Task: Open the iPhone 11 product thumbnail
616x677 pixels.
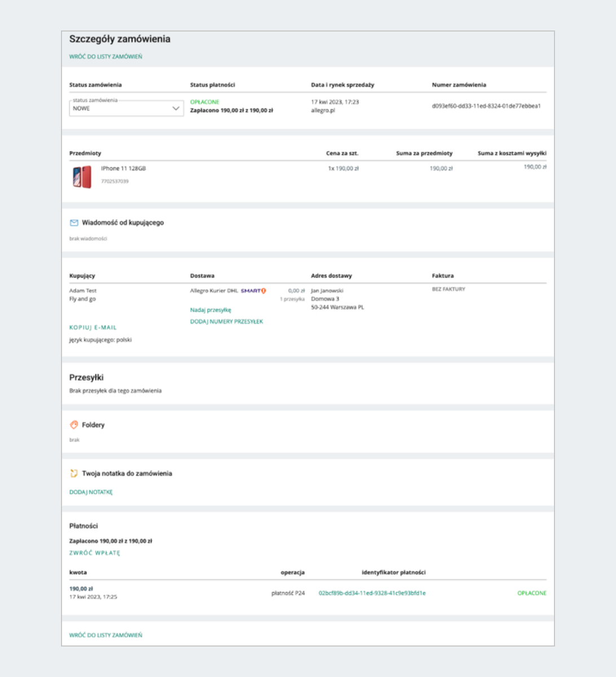Action: click(x=82, y=177)
